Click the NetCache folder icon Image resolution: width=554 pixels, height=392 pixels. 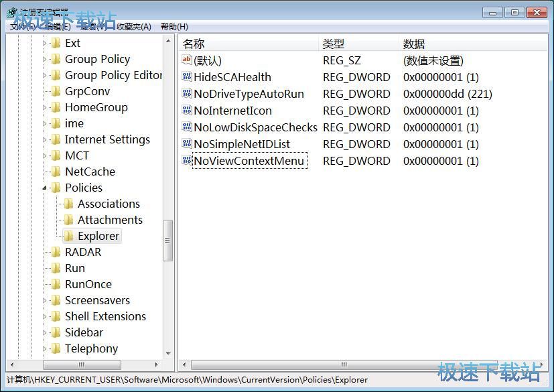pos(56,172)
